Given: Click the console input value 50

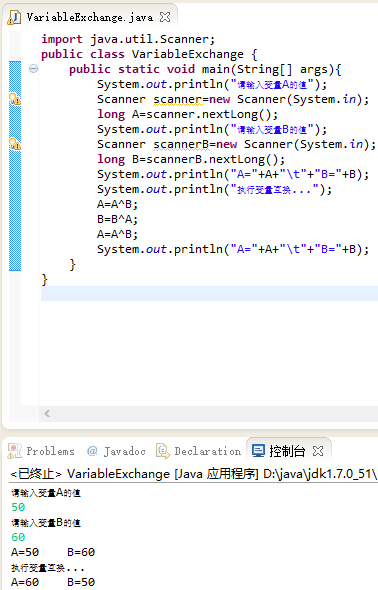Looking at the screenshot, I should coord(18,507).
